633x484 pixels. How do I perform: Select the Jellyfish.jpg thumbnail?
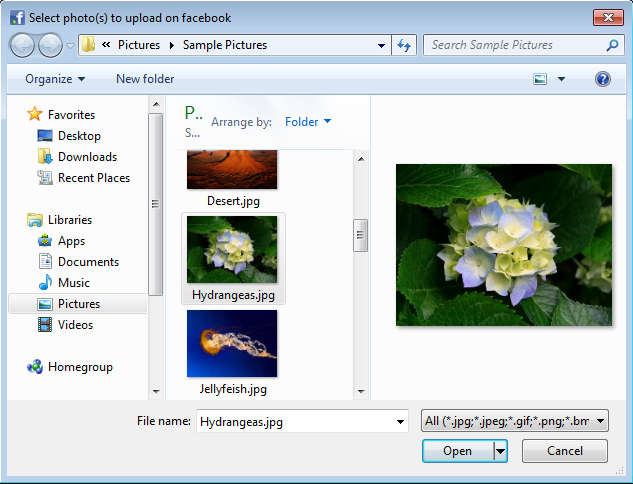tap(231, 345)
